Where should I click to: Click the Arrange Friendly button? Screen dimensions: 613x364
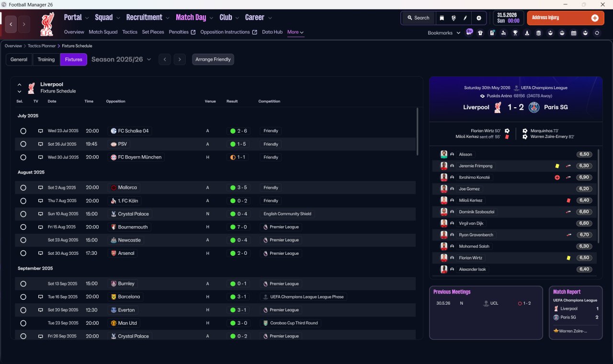pyautogui.click(x=213, y=59)
